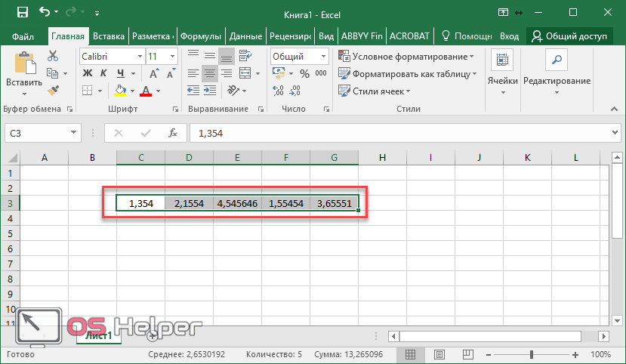Image resolution: width=626 pixels, height=364 pixels.
Task: Switch to the Вставка ribbon tab
Action: [109, 35]
